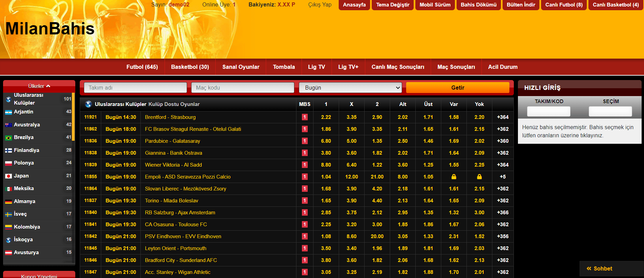This screenshot has height=278, width=644.
Task: Click the Mexico flag icon
Action: [9, 189]
